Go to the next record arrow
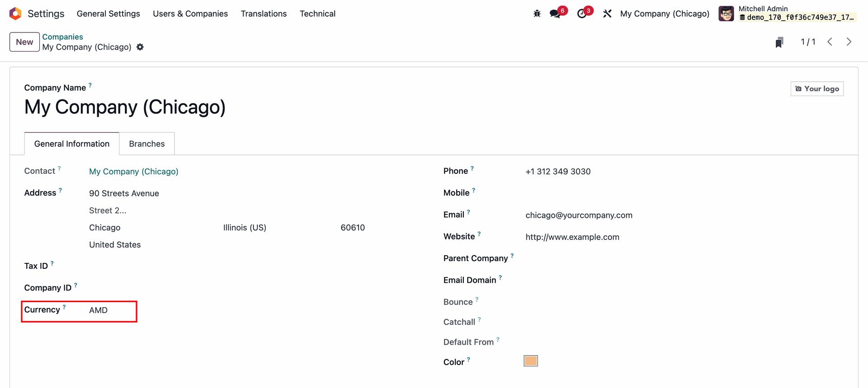This screenshot has width=868, height=388. point(849,42)
